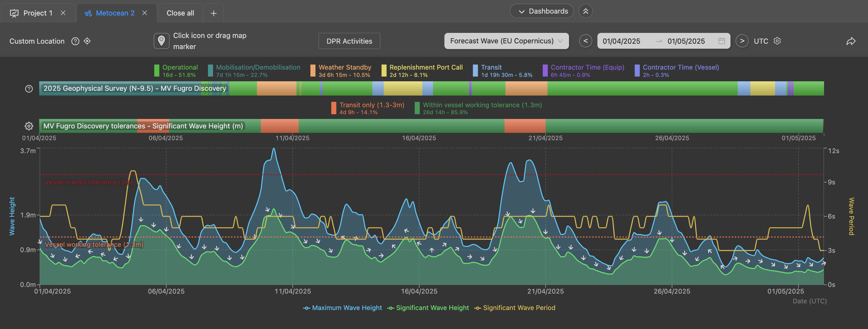Open the calendar date picker icon
Image resolution: width=868 pixels, height=329 pixels.
pyautogui.click(x=721, y=41)
